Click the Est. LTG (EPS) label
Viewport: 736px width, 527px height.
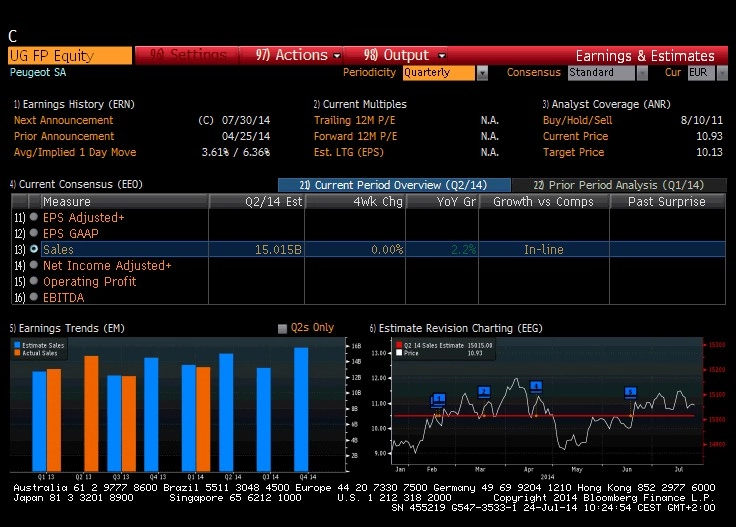tap(349, 152)
